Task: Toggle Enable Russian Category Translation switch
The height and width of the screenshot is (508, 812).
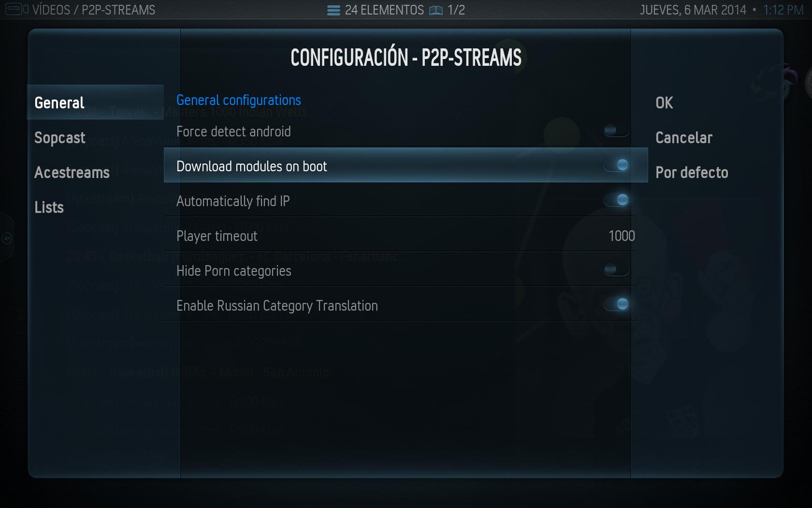Action: point(616,304)
